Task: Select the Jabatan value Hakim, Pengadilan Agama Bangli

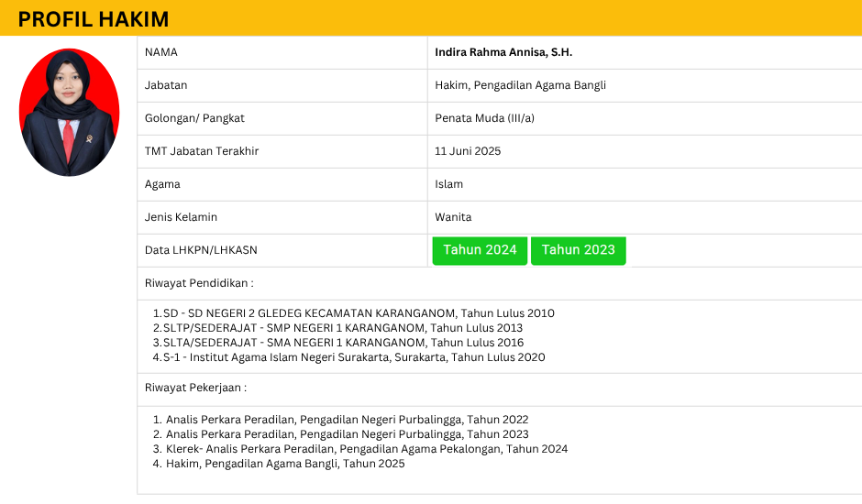Action: click(x=520, y=85)
